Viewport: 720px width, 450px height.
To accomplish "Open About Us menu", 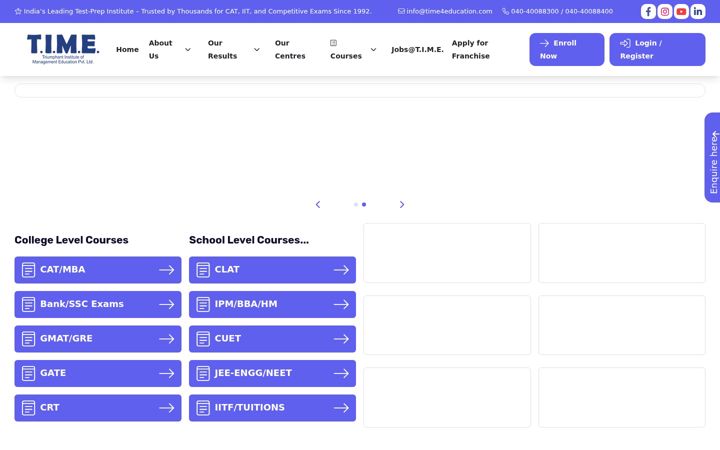I will tap(160, 49).
